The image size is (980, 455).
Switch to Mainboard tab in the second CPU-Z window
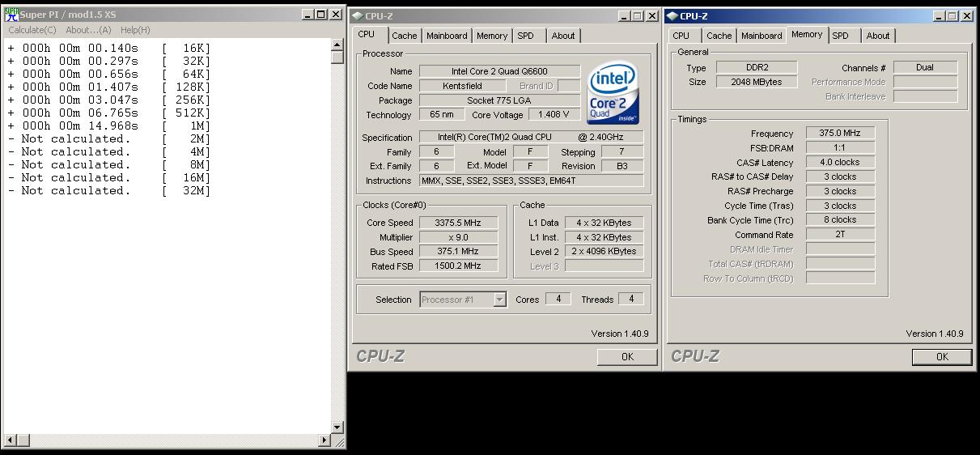[762, 36]
